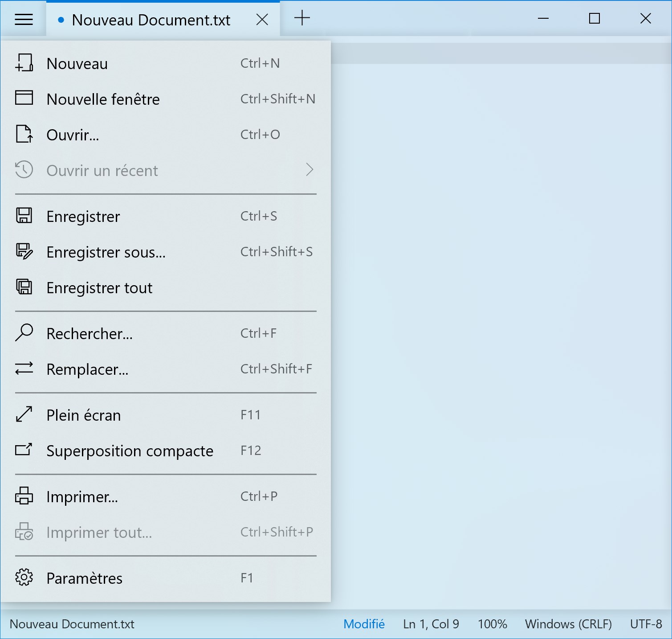The image size is (672, 639).
Task: Click the Imprimer printer icon
Action: (24, 496)
